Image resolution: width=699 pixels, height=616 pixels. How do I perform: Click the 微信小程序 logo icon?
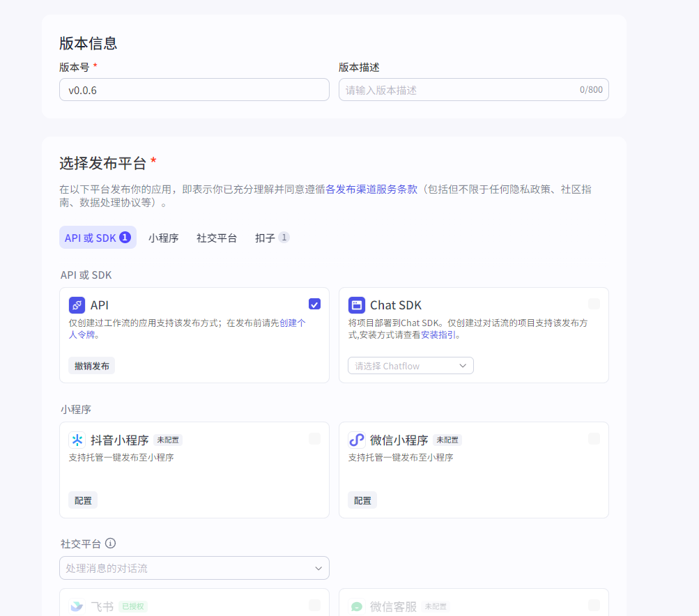pyautogui.click(x=356, y=440)
